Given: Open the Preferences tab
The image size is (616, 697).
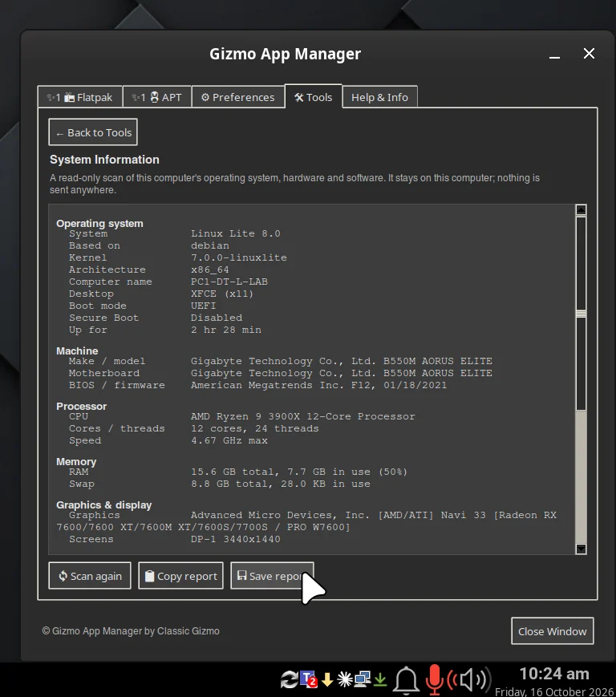Looking at the screenshot, I should [237, 97].
